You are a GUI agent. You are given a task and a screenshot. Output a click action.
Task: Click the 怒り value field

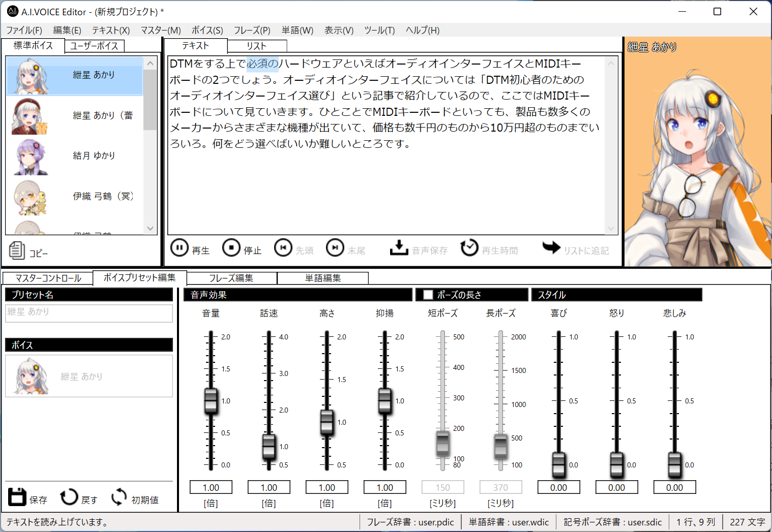pos(617,487)
